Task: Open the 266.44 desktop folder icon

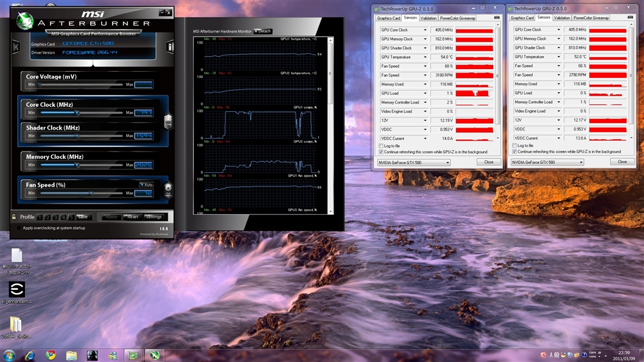Action: tap(16, 327)
